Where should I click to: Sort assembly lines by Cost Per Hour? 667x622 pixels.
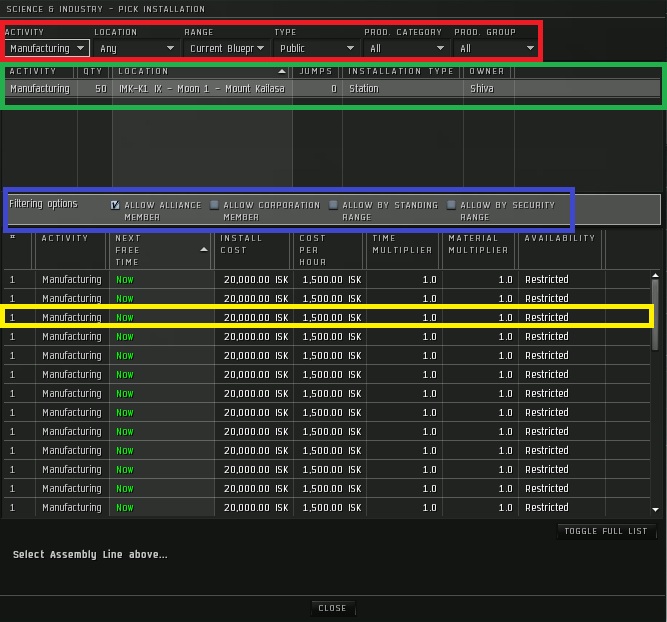330,250
